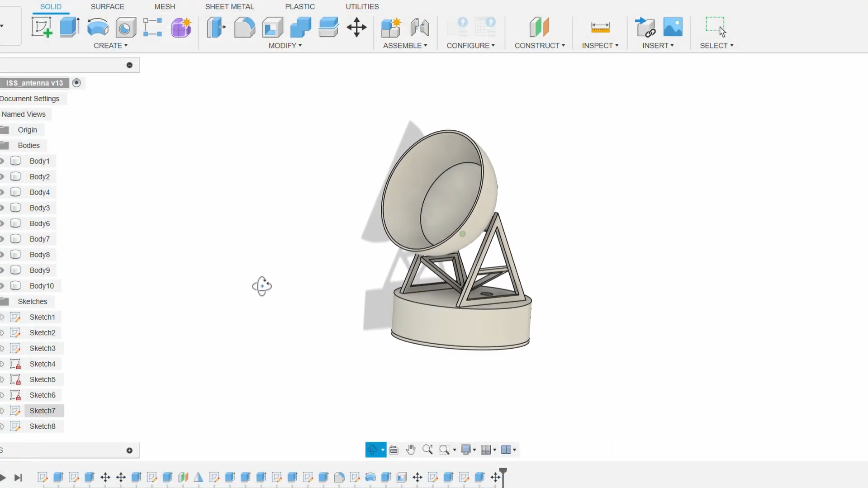The width and height of the screenshot is (868, 488).
Task: Switch to the SHEET METAL tab
Action: click(229, 6)
